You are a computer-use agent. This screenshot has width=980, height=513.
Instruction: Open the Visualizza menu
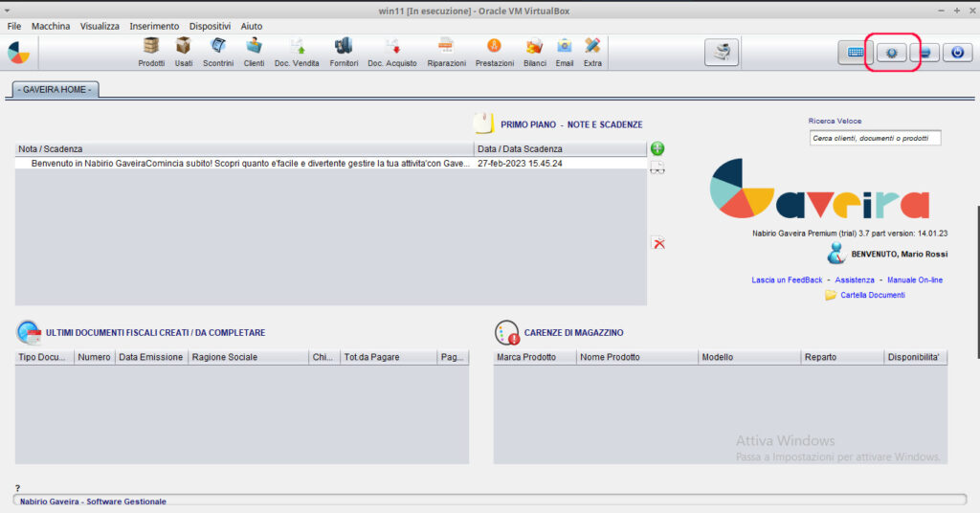tap(100, 26)
